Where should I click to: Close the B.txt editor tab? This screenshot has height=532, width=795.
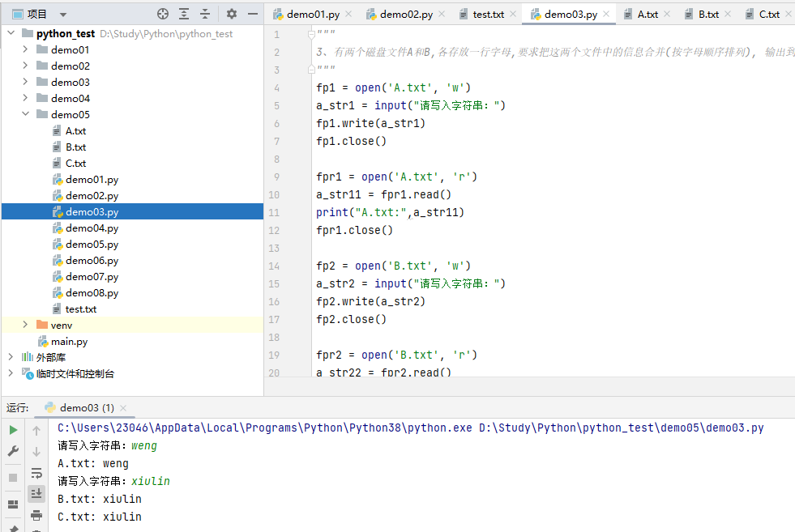(x=728, y=15)
